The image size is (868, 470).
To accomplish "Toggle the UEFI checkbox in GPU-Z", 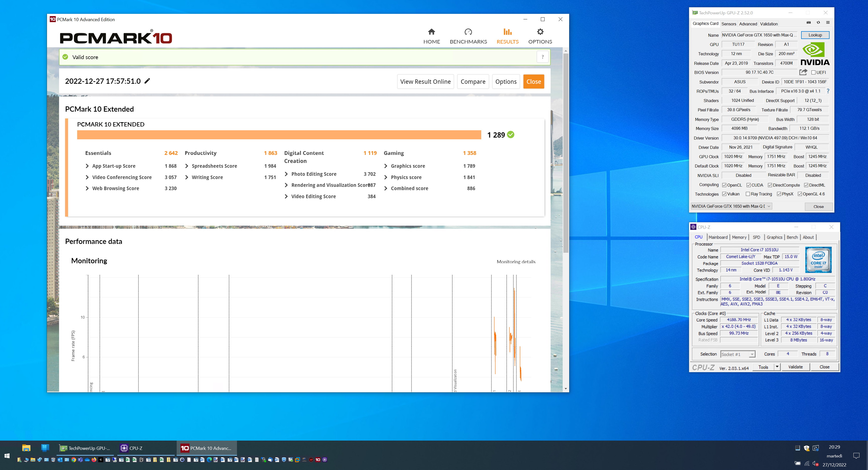I will click(x=813, y=72).
